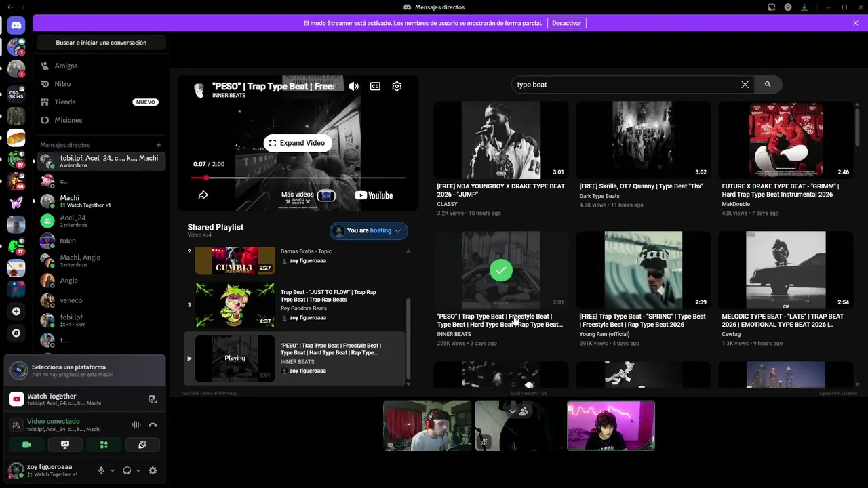Screen dimensions: 868x488
Task: Open Trap Type Beat SPRING video
Action: 644,270
